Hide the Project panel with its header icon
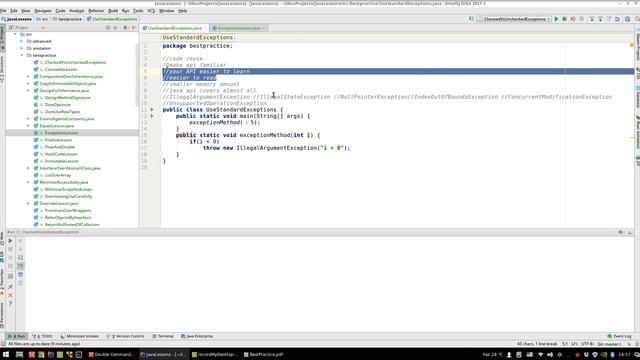640x360 pixels. tap(134, 28)
